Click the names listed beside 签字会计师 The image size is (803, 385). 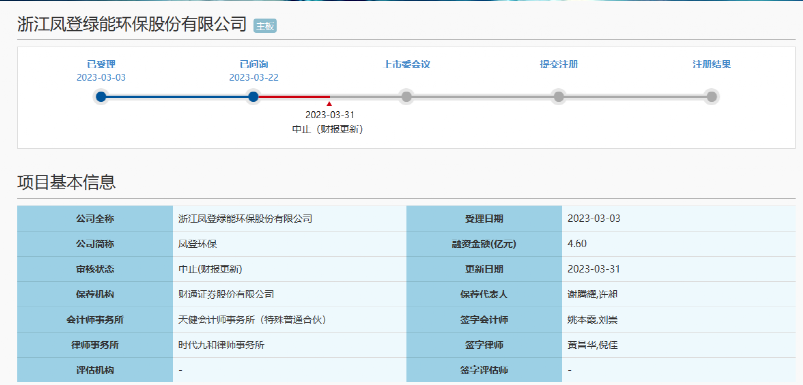coord(593,320)
